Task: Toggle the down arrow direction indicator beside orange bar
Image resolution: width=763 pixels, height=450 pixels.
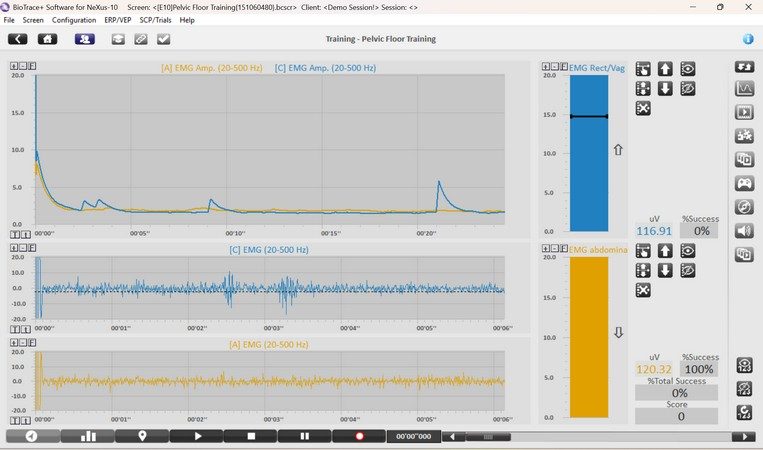Action: [x=618, y=333]
